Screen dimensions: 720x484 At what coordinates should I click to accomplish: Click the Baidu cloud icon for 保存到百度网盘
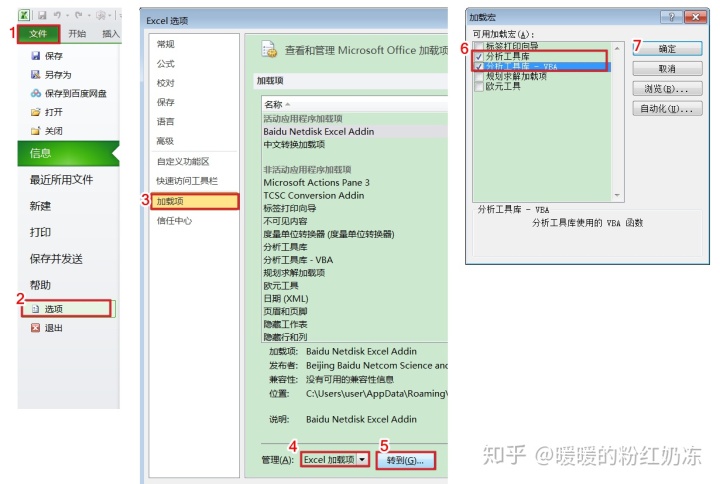[36, 93]
